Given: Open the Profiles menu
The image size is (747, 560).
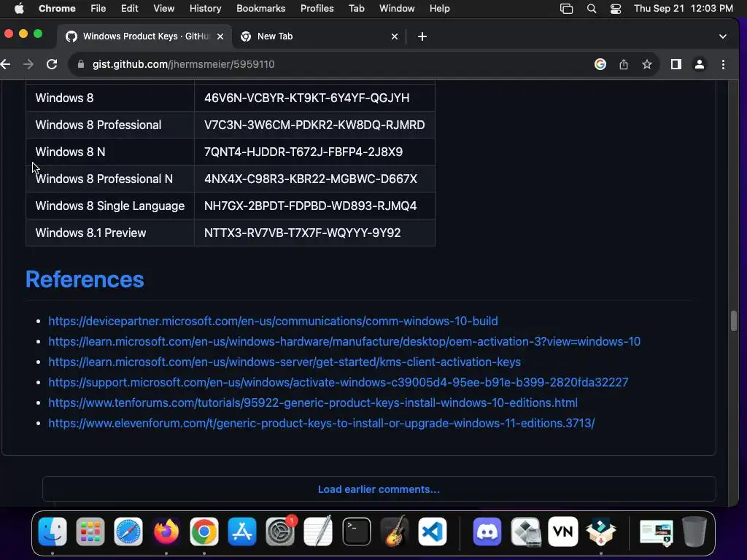Looking at the screenshot, I should coord(317,9).
